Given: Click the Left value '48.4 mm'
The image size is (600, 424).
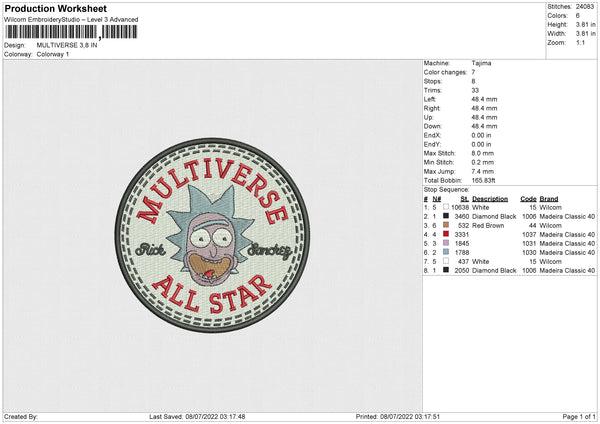Looking at the screenshot, I should [484, 99].
